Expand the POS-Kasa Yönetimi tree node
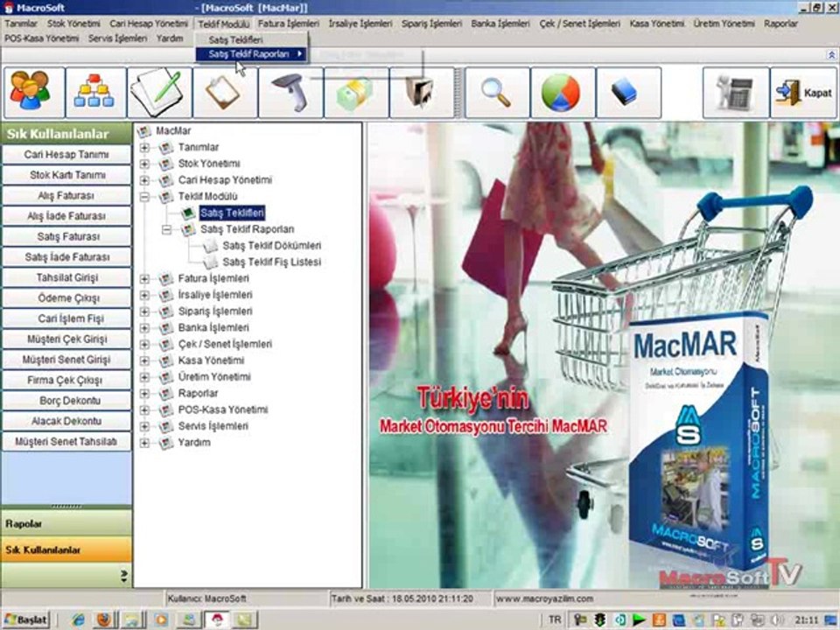 (144, 409)
